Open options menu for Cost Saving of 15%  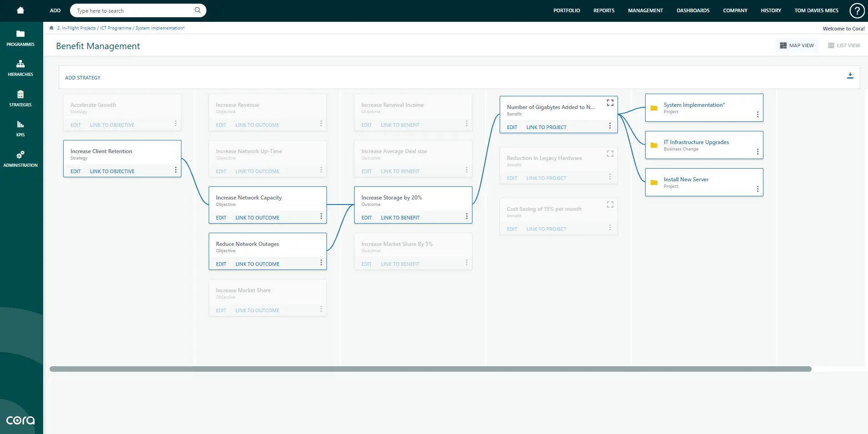point(610,228)
